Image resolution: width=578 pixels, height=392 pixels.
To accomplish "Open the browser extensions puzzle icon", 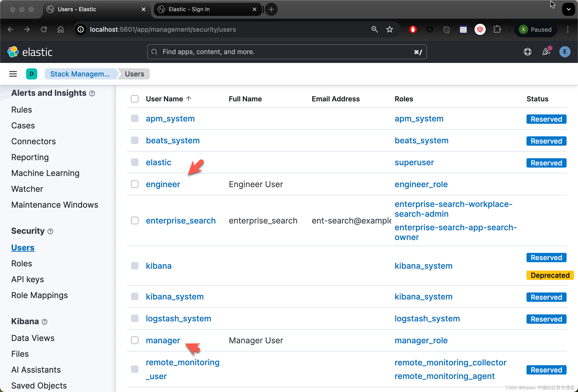I will [497, 29].
